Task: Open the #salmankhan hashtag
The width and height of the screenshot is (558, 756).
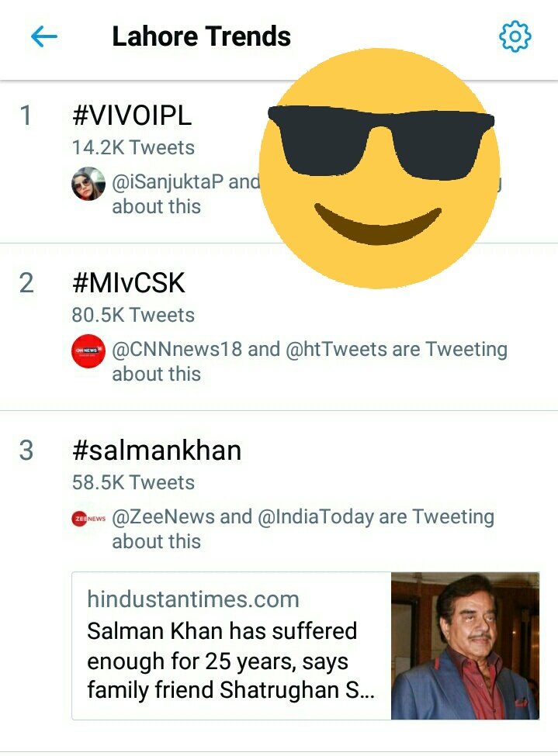Action: [x=157, y=450]
